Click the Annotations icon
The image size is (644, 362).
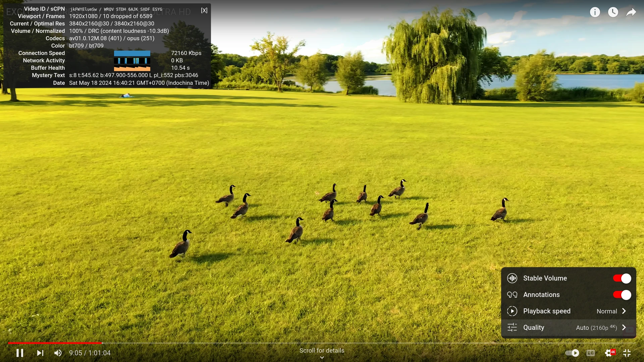click(x=512, y=295)
